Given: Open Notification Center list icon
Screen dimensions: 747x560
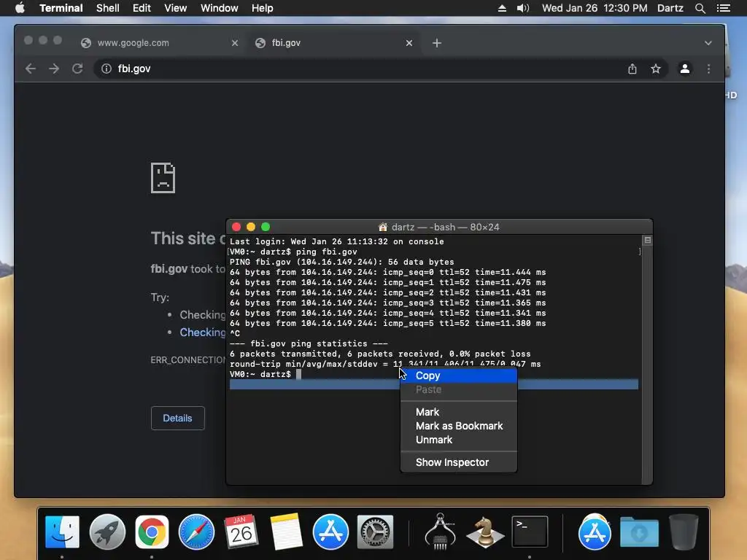Looking at the screenshot, I should pyautogui.click(x=724, y=8).
